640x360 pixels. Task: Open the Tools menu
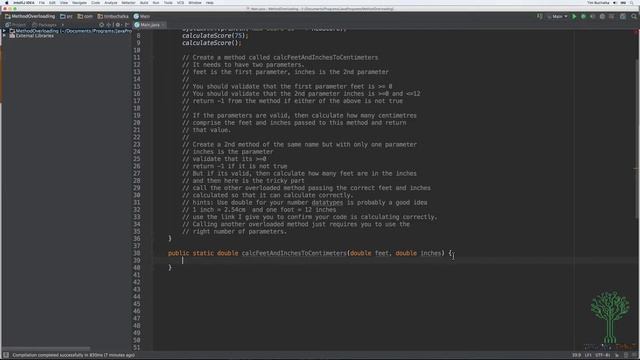pyautogui.click(x=168, y=2)
